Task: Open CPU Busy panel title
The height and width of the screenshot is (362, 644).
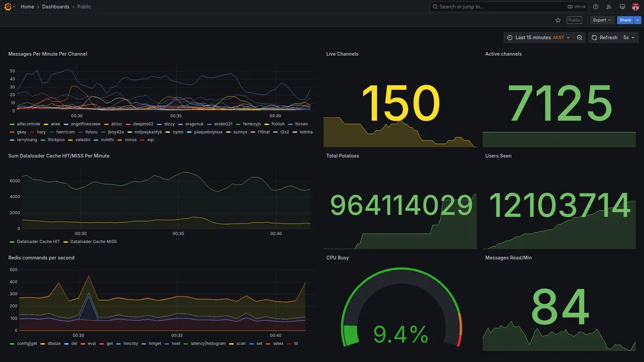Action: click(338, 258)
